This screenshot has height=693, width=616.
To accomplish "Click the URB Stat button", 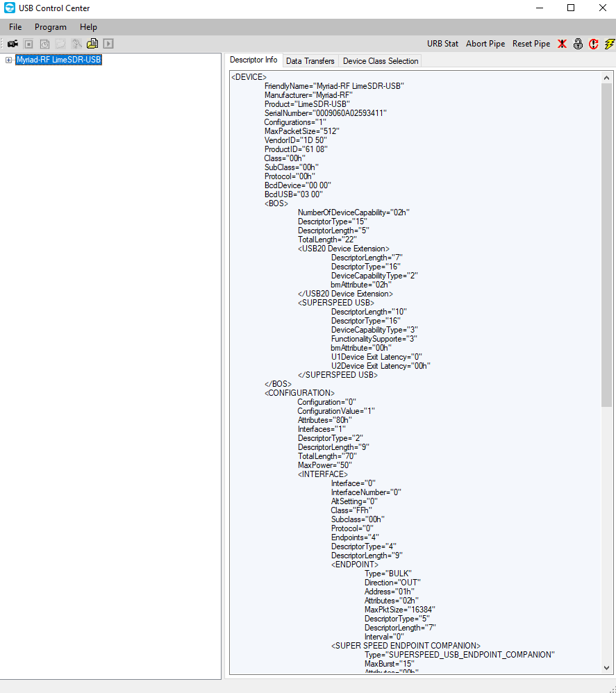I will [442, 44].
